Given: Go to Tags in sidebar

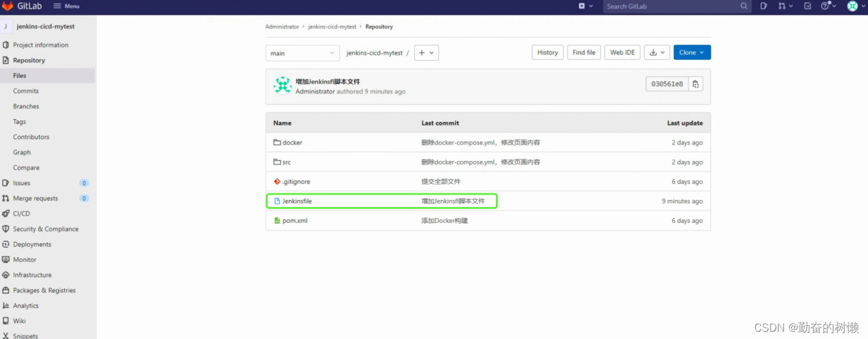Looking at the screenshot, I should 19,122.
